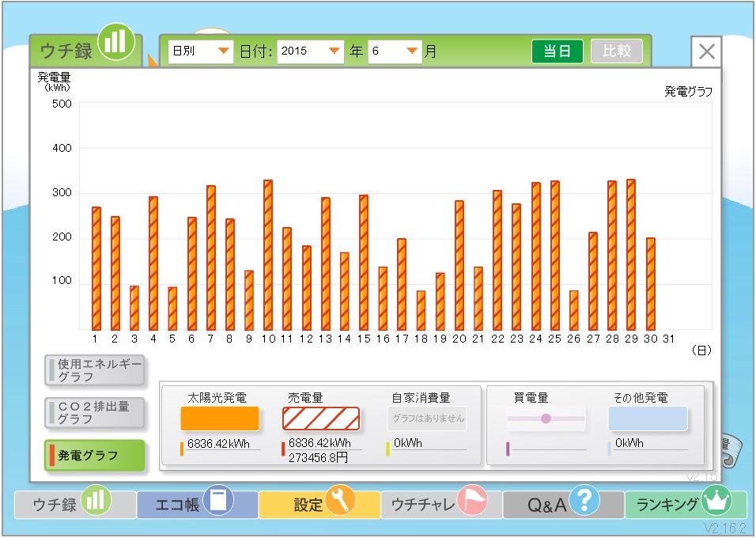The height and width of the screenshot is (538, 756).
Task: Expand the month dropdown showing 6
Action: [x=395, y=51]
